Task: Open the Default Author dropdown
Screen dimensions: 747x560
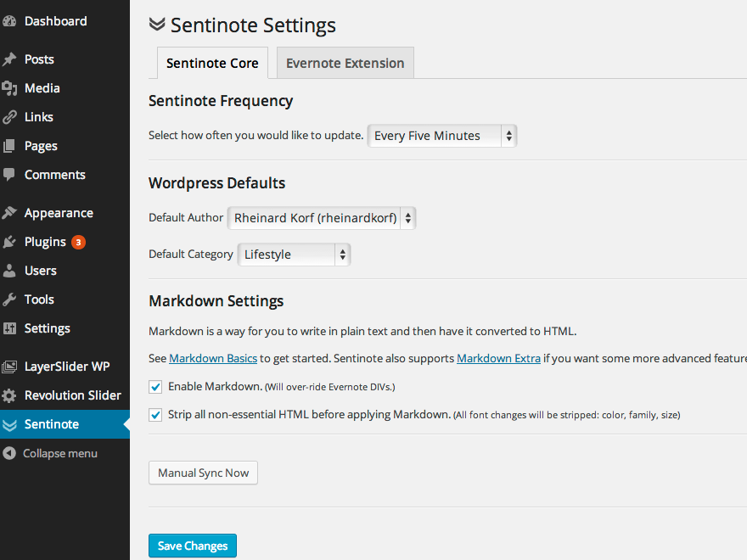Action: [x=322, y=218]
